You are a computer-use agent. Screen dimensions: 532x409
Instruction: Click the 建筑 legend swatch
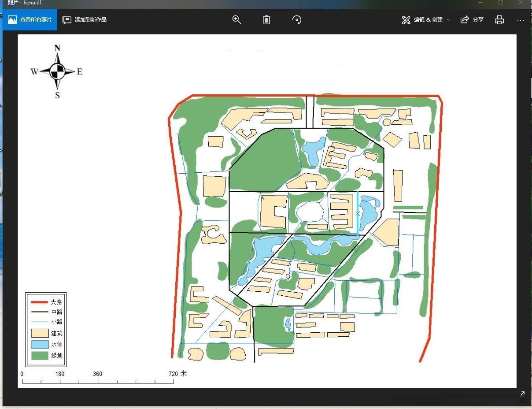coord(39,333)
